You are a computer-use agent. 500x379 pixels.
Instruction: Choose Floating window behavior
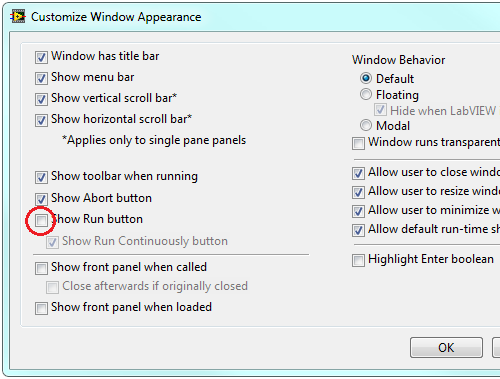(x=366, y=94)
